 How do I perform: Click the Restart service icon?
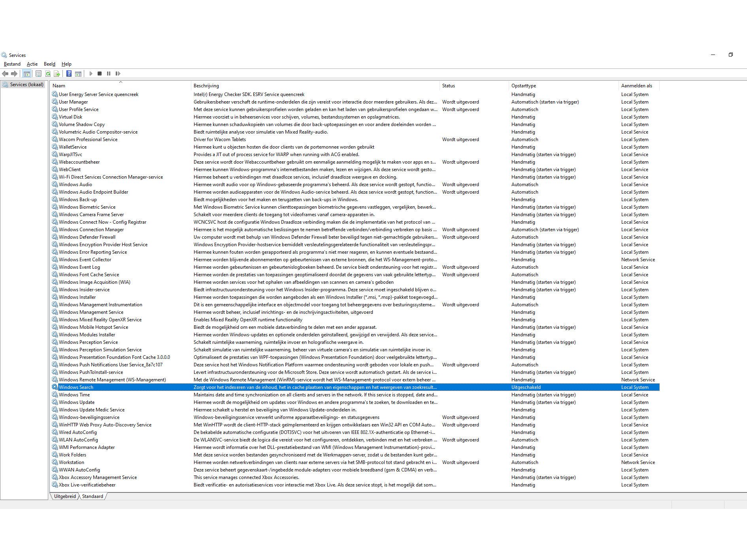(118, 74)
